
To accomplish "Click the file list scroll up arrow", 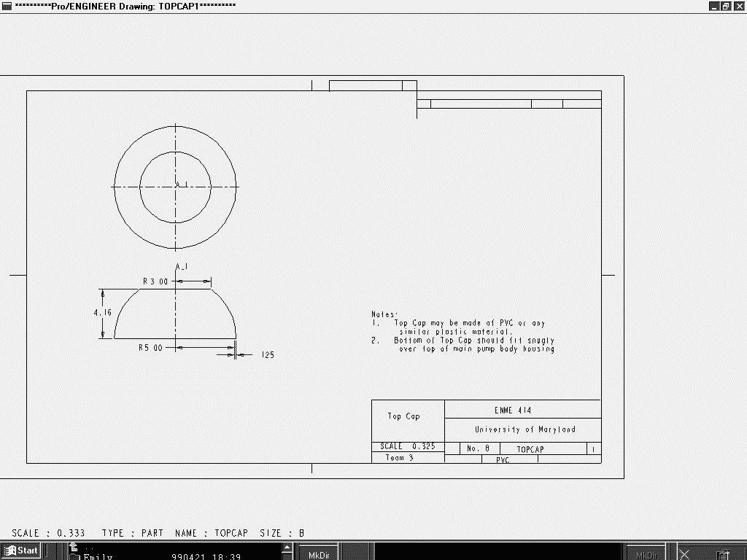I will 287,547.
